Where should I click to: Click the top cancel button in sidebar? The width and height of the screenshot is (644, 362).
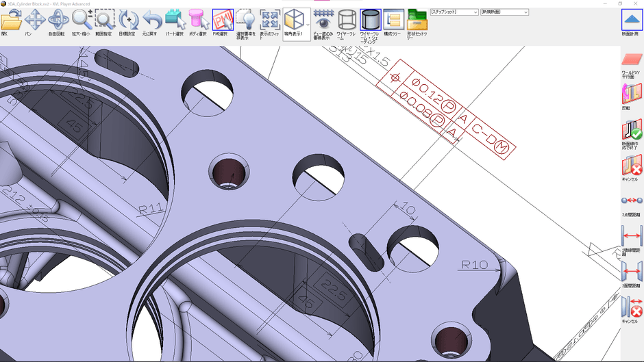tap(631, 166)
